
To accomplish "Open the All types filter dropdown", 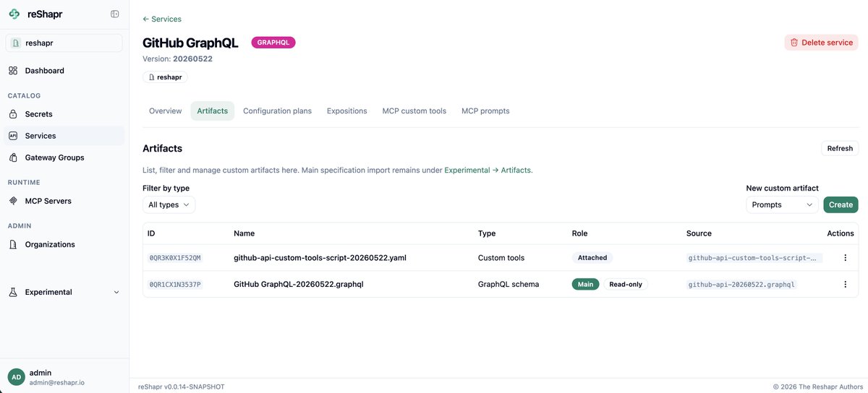I will coord(169,205).
